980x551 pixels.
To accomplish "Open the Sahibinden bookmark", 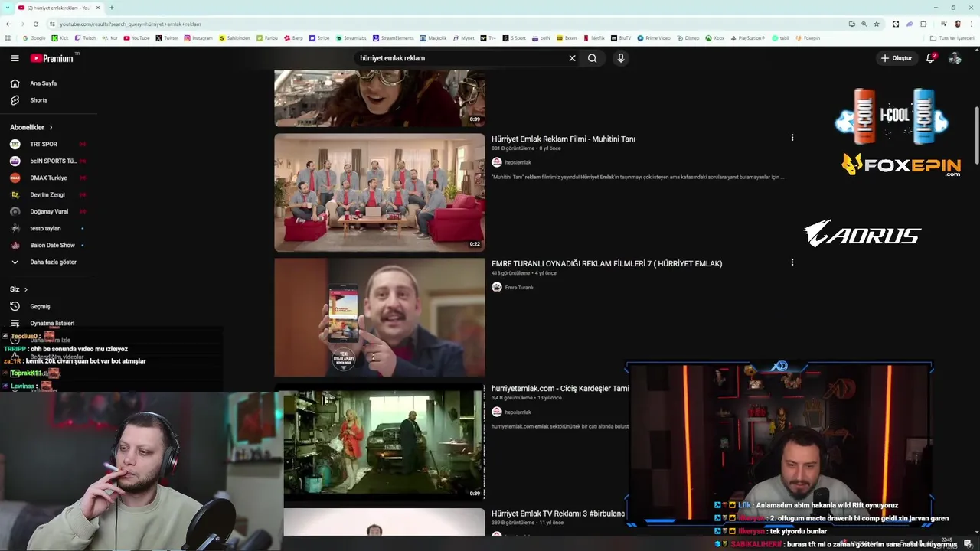I will [x=235, y=37].
